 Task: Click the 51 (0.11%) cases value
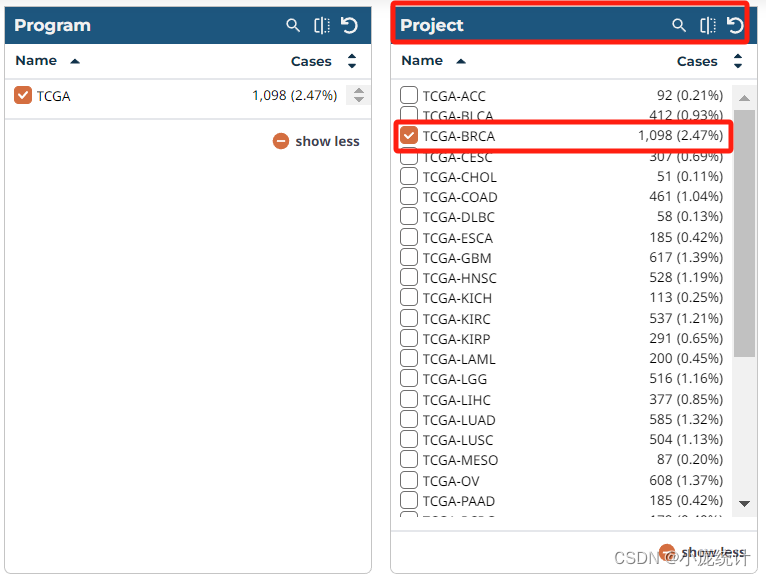(690, 176)
